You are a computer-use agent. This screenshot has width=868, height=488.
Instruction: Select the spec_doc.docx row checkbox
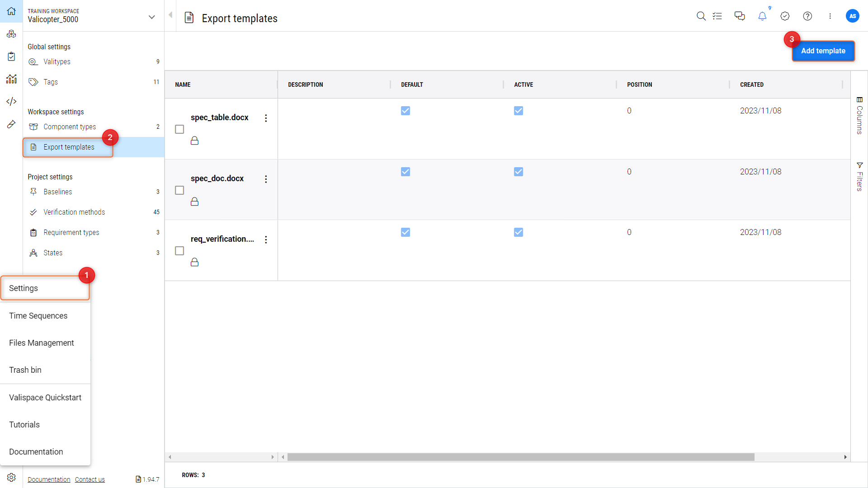coord(179,190)
